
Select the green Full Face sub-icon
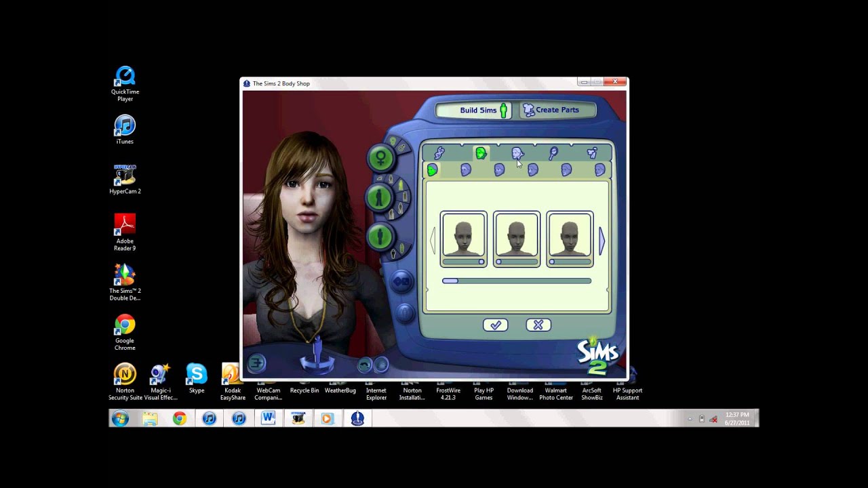coord(432,170)
